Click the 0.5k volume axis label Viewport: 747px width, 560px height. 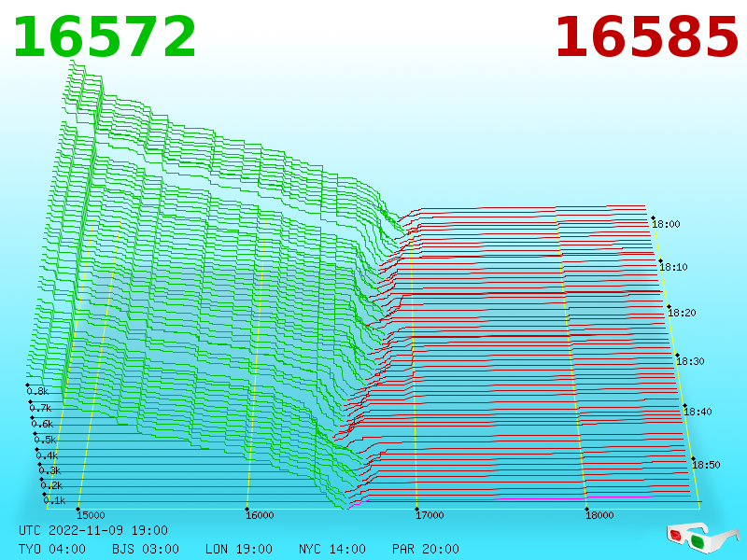(x=45, y=440)
